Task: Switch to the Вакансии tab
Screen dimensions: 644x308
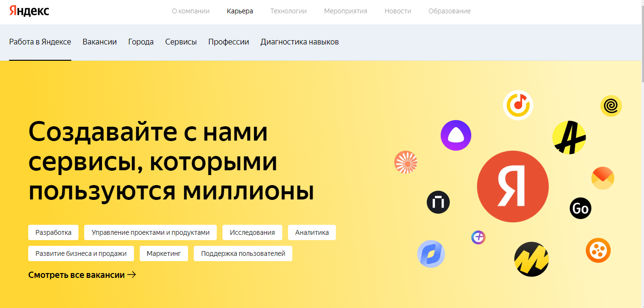Action: coord(100,42)
